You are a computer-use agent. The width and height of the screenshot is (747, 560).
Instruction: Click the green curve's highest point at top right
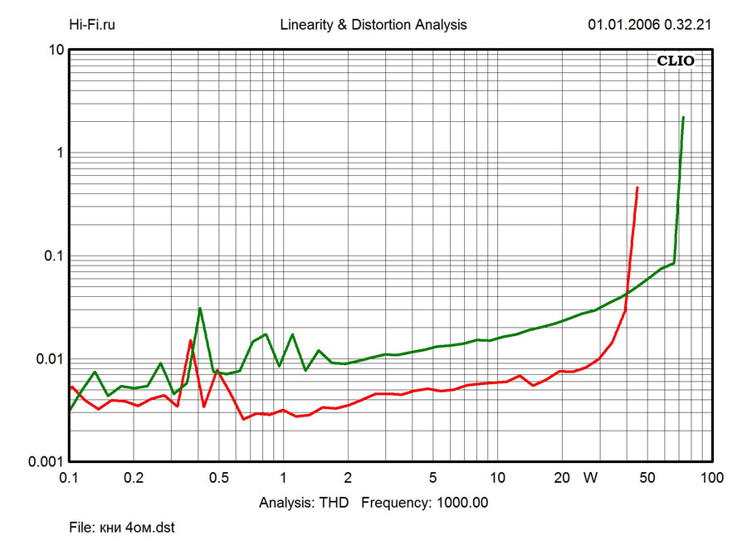tap(683, 118)
